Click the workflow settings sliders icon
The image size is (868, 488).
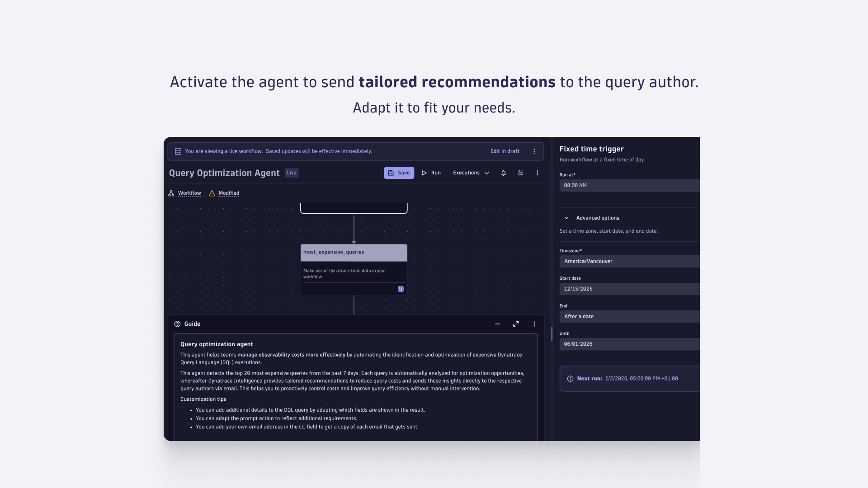coord(520,173)
